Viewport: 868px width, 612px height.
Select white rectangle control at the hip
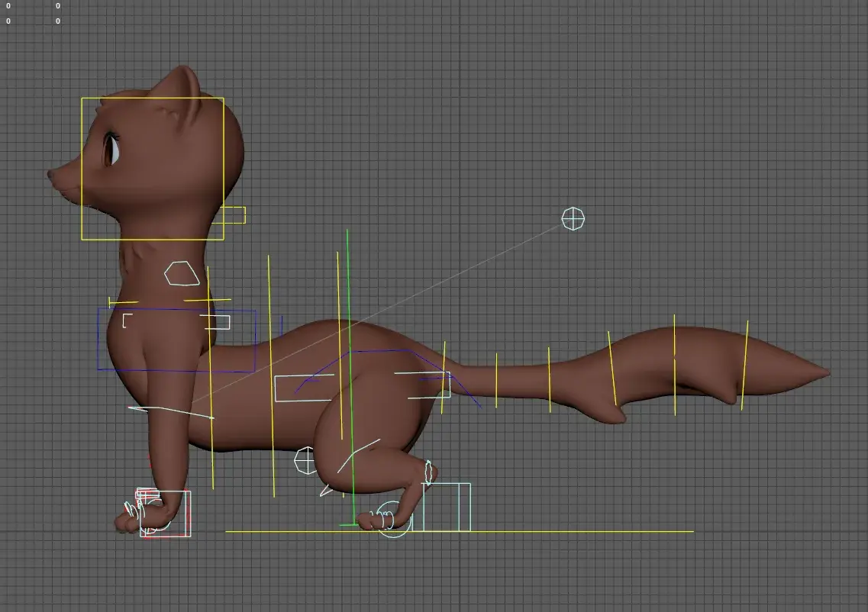449,385
